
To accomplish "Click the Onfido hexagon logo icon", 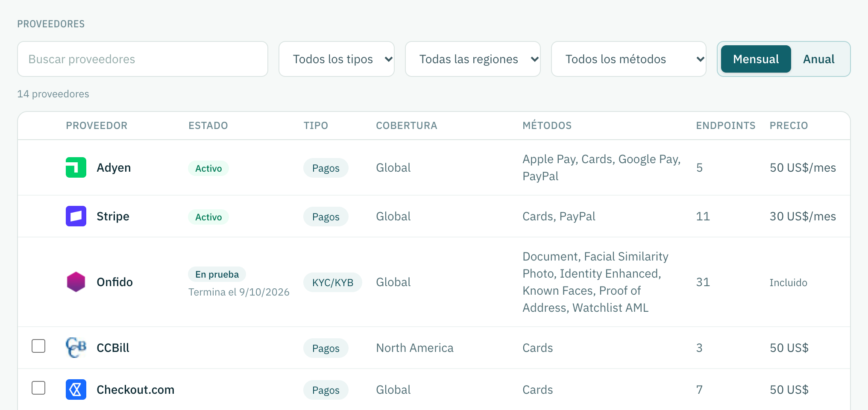I will 76,282.
